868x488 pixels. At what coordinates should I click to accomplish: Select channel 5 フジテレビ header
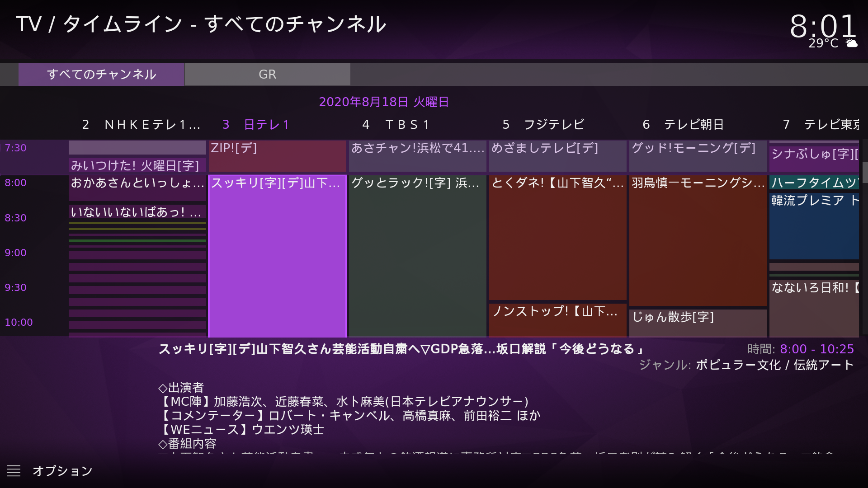click(x=543, y=124)
